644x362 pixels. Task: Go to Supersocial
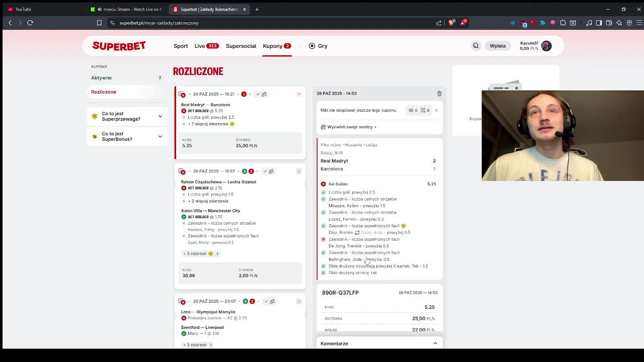(241, 46)
